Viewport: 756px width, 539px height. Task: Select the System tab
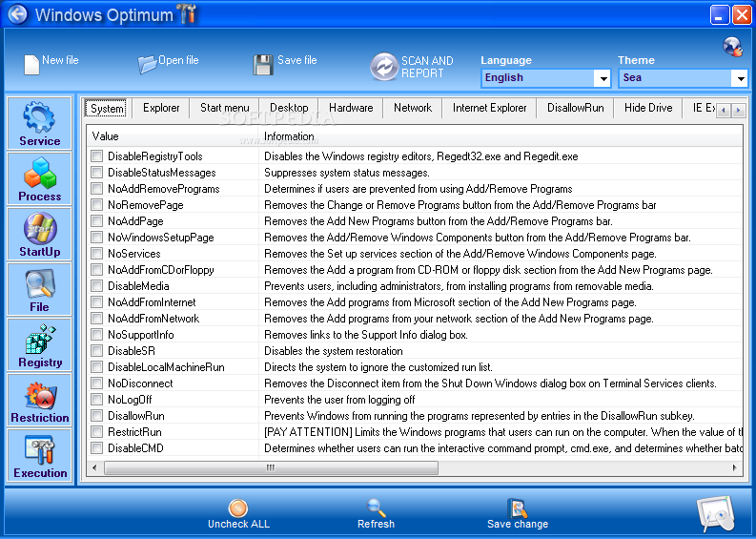pos(107,108)
